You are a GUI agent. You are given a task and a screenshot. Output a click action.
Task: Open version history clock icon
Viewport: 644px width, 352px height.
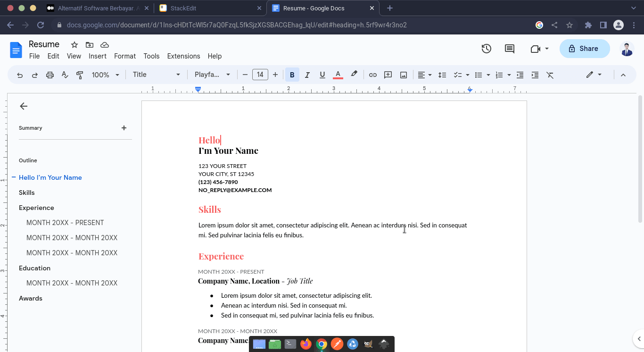487,49
